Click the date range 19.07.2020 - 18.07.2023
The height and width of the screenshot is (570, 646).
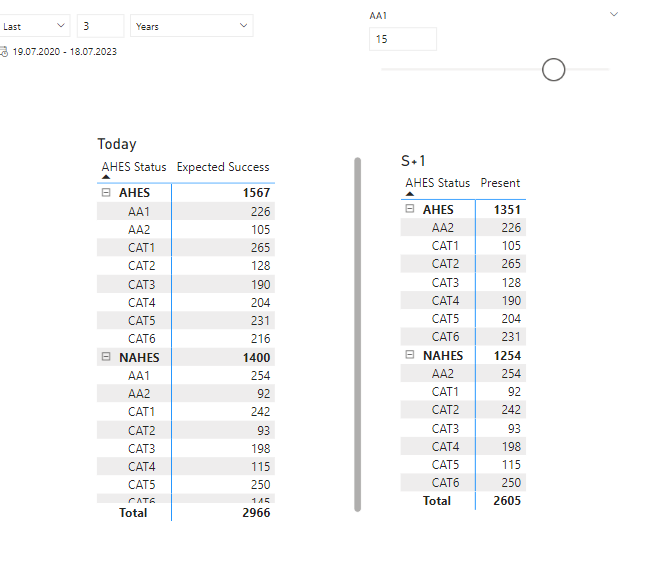pyautogui.click(x=65, y=52)
